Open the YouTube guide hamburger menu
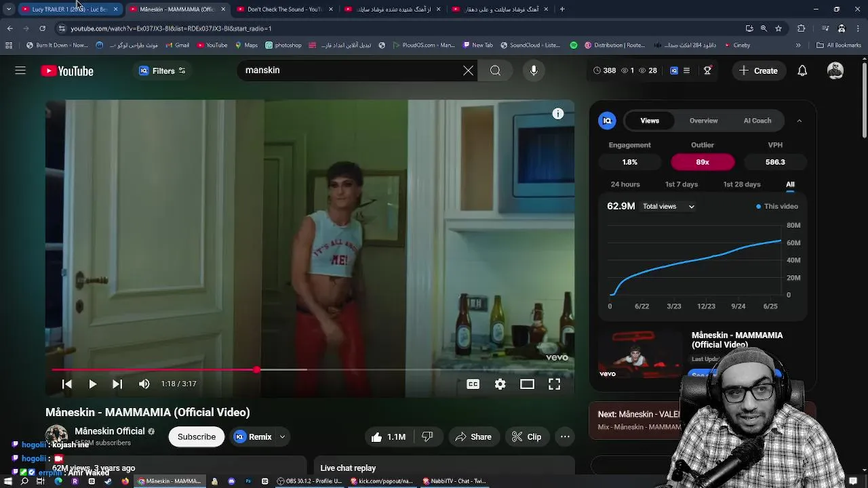The height and width of the screenshot is (488, 868). (x=20, y=70)
